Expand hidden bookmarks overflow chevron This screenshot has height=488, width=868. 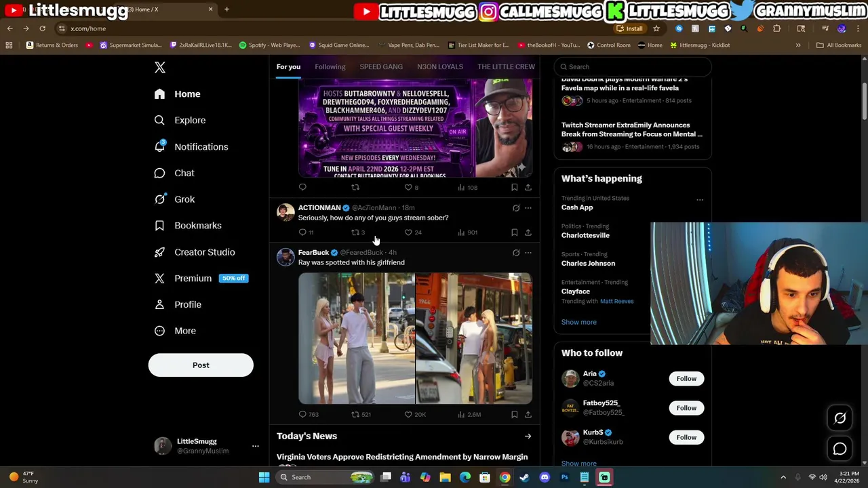[x=798, y=45]
